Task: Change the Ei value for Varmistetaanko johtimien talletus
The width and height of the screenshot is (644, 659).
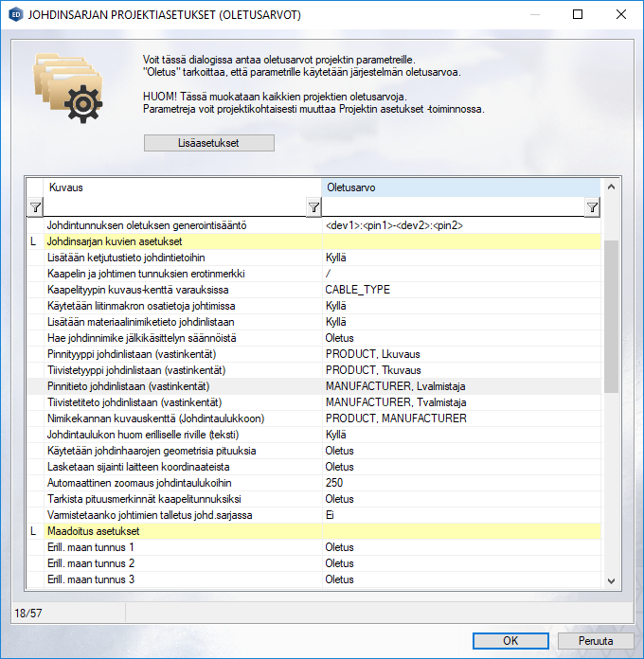Action: (460, 516)
